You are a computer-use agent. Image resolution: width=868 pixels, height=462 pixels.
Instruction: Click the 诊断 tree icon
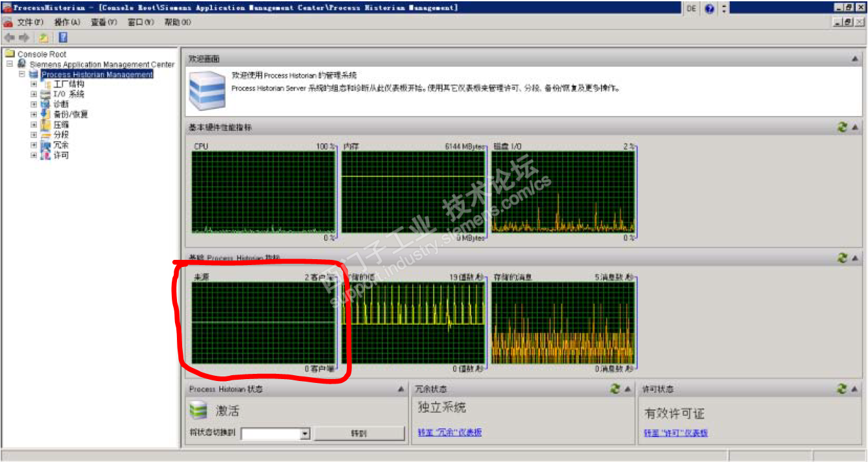pos(45,104)
